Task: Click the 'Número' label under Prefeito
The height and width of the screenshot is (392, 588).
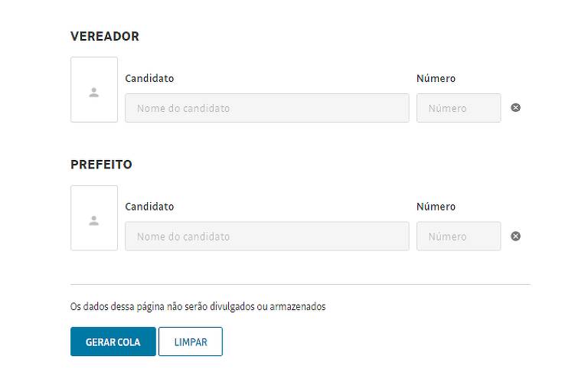Action: click(436, 207)
